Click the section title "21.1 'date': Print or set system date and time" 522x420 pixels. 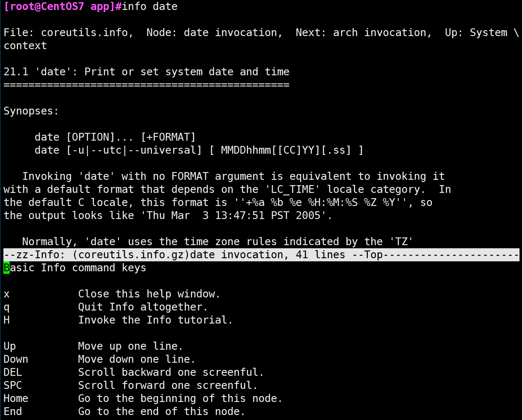(146, 72)
